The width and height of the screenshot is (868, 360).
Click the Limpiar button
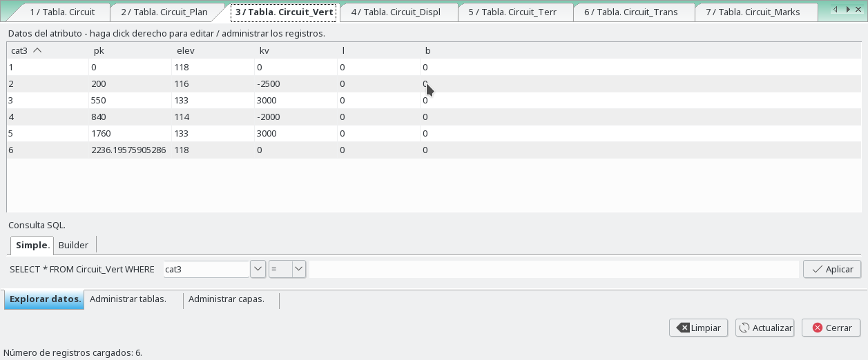click(698, 328)
